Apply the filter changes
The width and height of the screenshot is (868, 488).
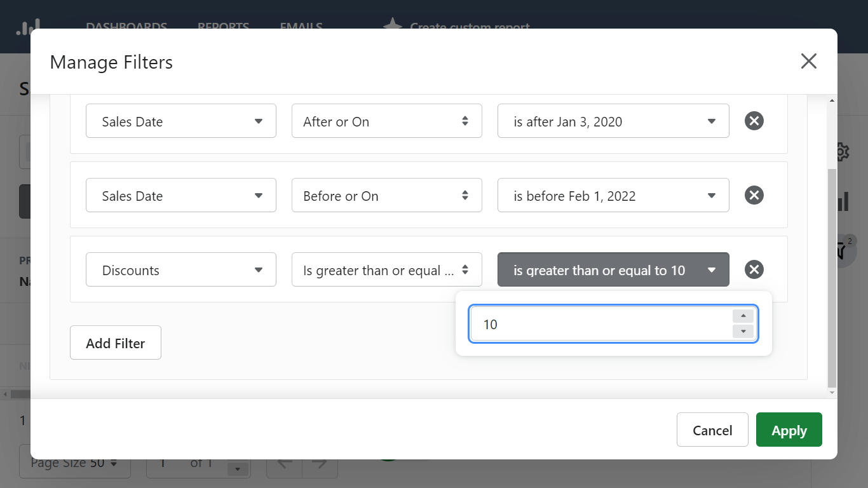[789, 430]
